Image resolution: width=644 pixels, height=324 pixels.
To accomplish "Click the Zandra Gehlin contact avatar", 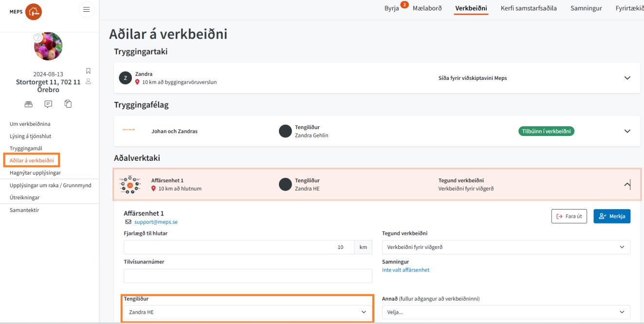I will pos(285,131).
